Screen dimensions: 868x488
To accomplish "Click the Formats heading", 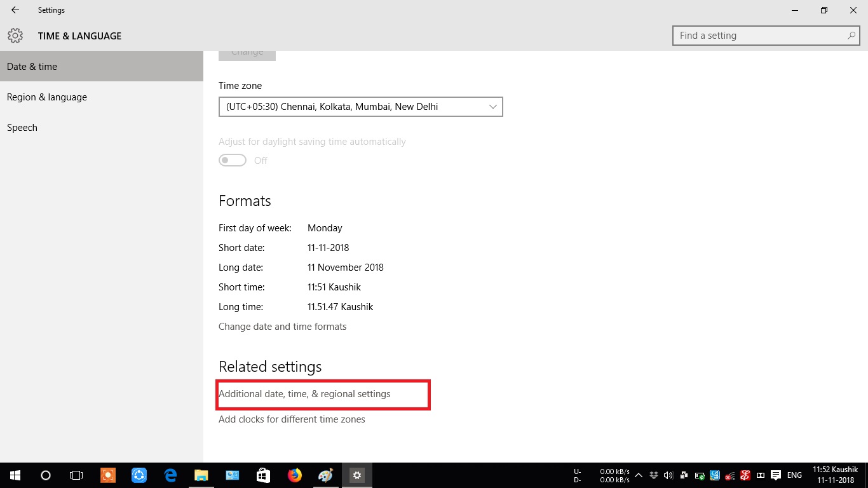I will [245, 201].
